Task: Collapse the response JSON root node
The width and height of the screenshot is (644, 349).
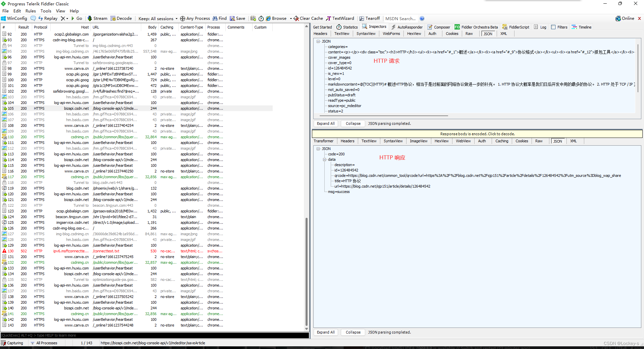Action: pyautogui.click(x=318, y=149)
